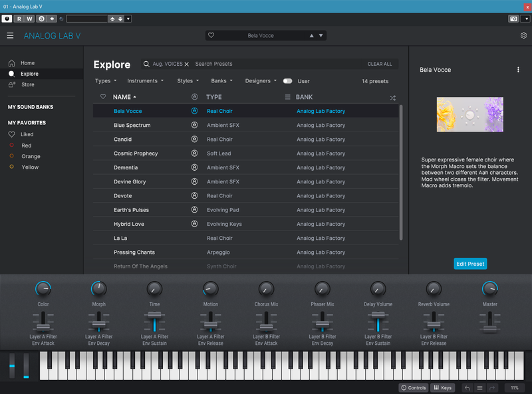
Task: Select the Red favorites tag
Action: point(27,146)
